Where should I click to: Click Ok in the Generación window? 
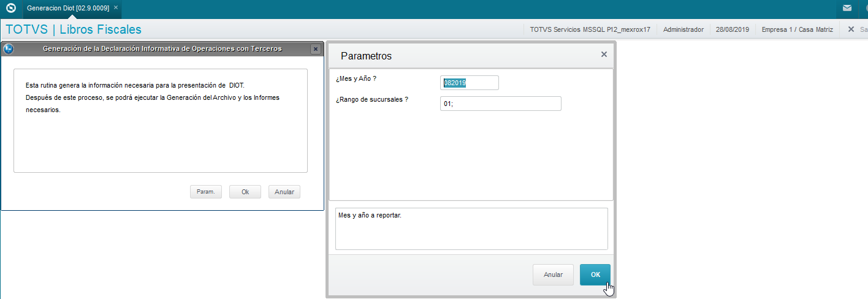coord(245,192)
